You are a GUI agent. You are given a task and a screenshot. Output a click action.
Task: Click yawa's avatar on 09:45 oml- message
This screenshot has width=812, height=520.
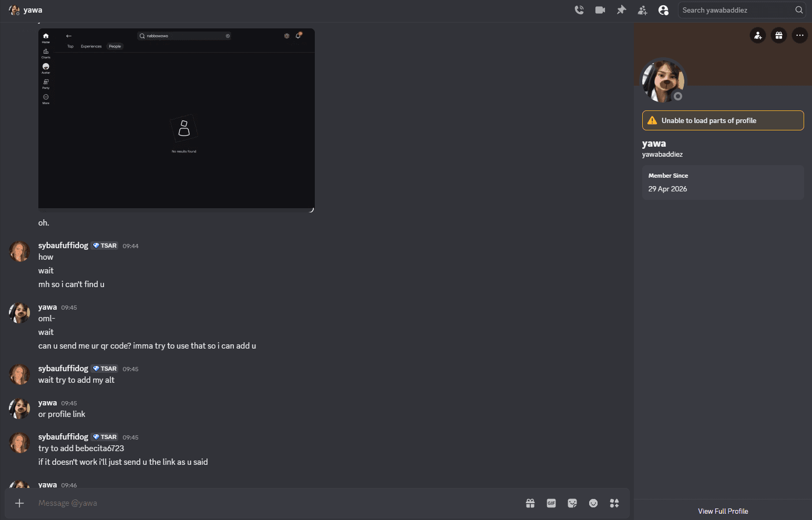[x=19, y=313]
